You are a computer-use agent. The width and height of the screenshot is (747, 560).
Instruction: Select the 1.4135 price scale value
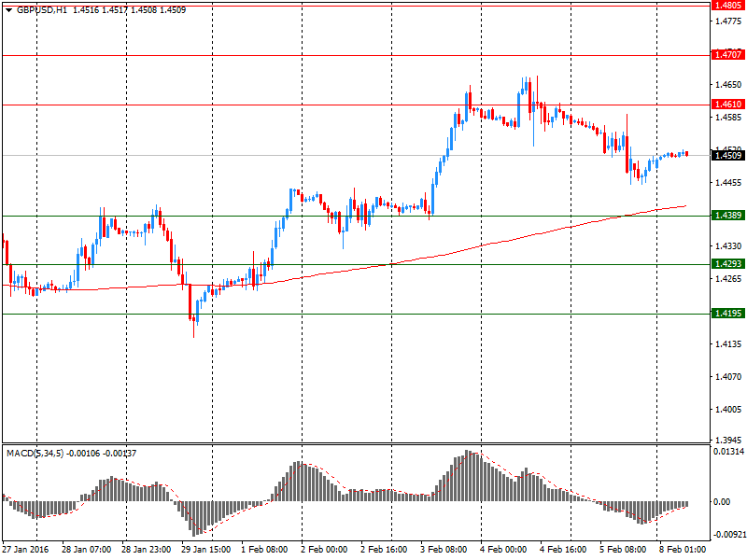coord(728,343)
